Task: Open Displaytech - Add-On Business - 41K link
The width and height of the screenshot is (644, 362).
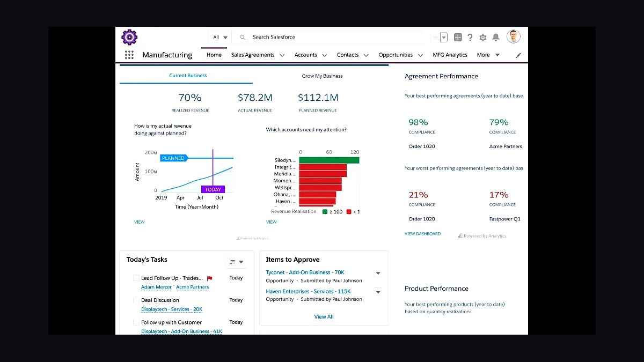Action: 181,331
